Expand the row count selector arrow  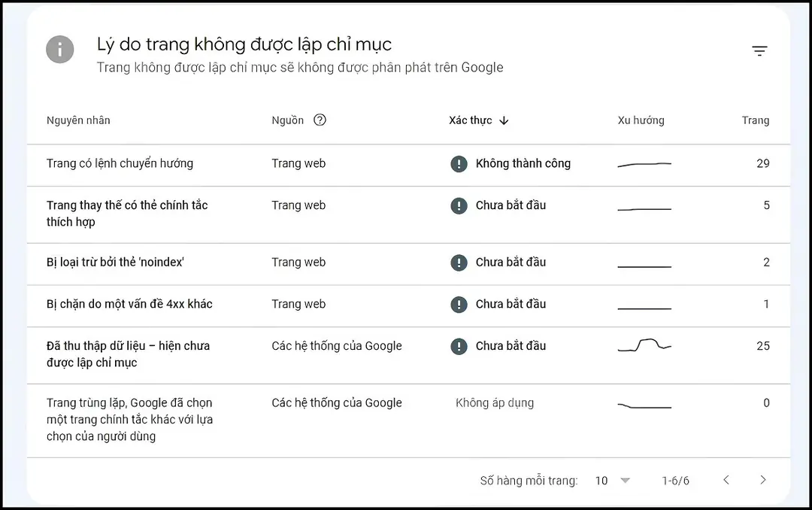click(624, 480)
